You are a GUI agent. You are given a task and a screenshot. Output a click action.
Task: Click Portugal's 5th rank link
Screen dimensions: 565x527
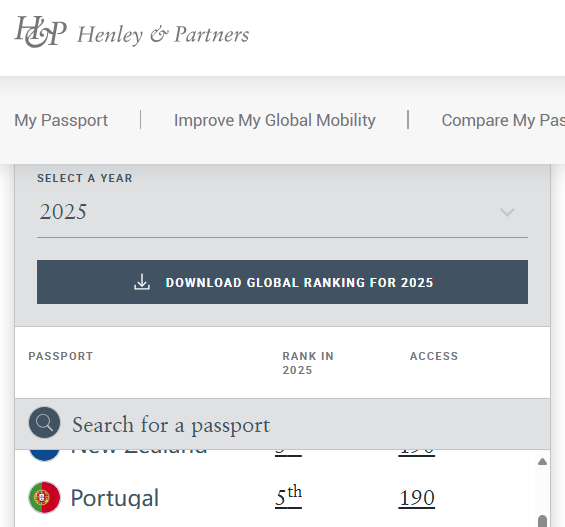click(288, 497)
